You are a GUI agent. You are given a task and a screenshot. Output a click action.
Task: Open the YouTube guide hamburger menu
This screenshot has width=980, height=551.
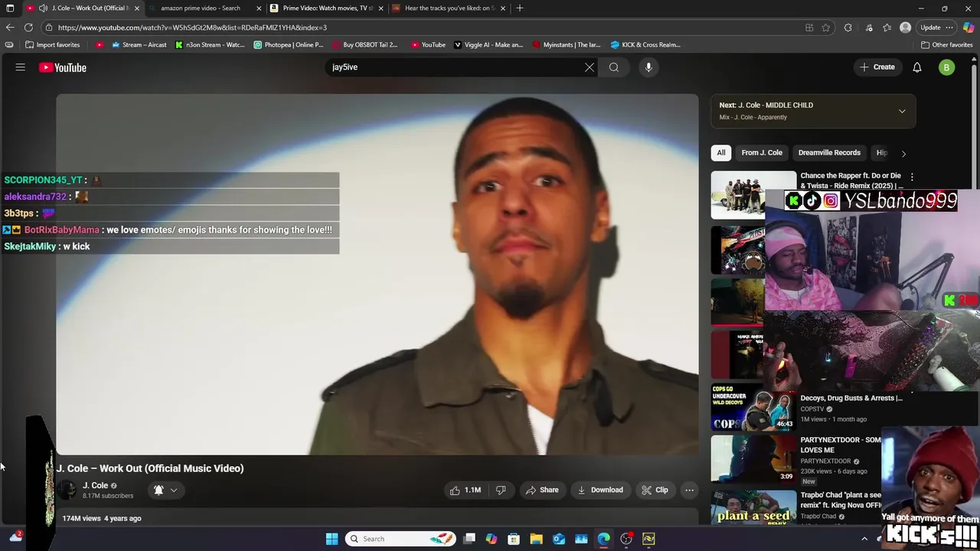coord(21,67)
